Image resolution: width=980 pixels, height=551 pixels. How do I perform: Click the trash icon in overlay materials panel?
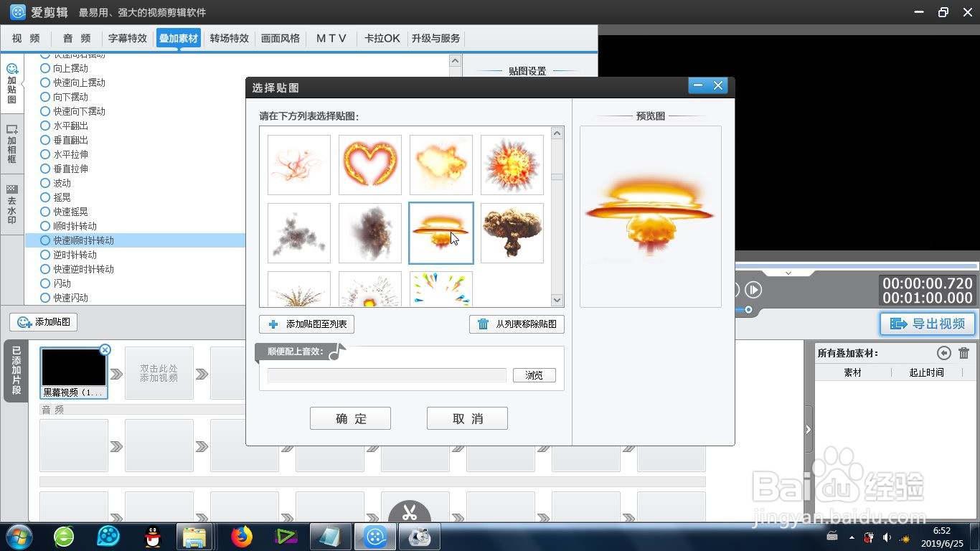click(x=963, y=353)
